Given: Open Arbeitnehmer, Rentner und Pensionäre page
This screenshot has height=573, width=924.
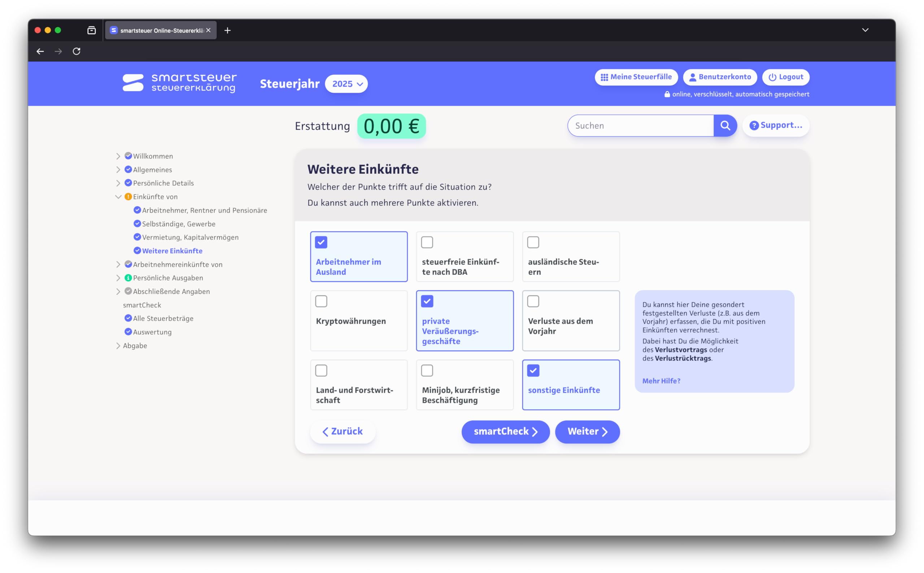Looking at the screenshot, I should (205, 210).
